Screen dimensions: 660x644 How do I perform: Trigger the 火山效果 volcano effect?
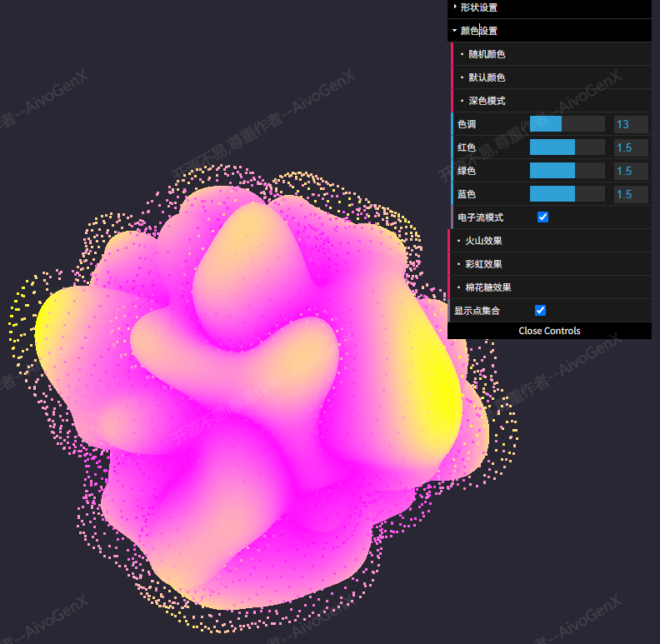pos(483,241)
